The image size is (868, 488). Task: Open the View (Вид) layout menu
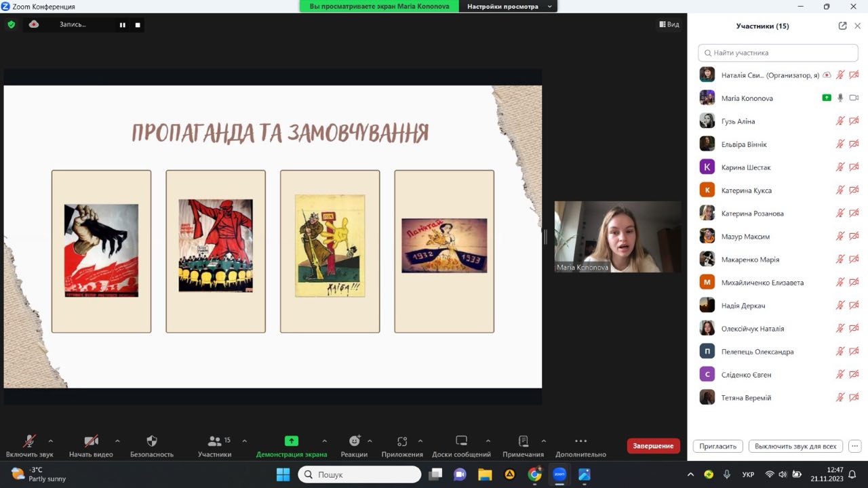pyautogui.click(x=669, y=24)
